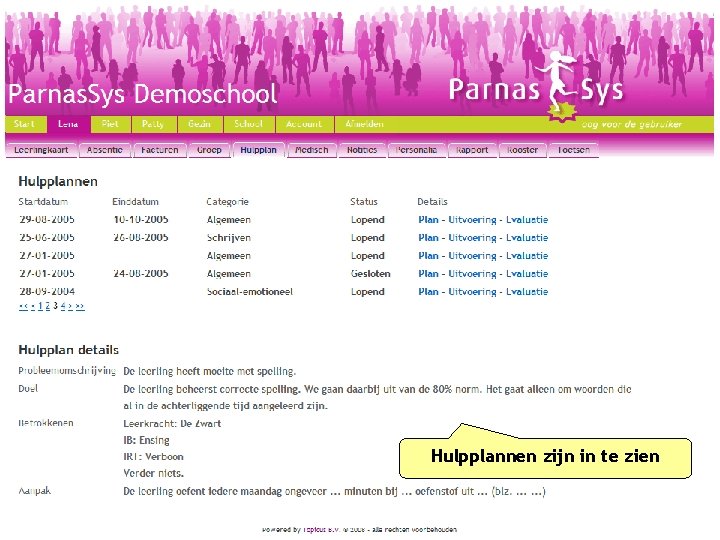Open the Account main tab
Image resolution: width=720 pixels, height=540 pixels.
pos(304,124)
